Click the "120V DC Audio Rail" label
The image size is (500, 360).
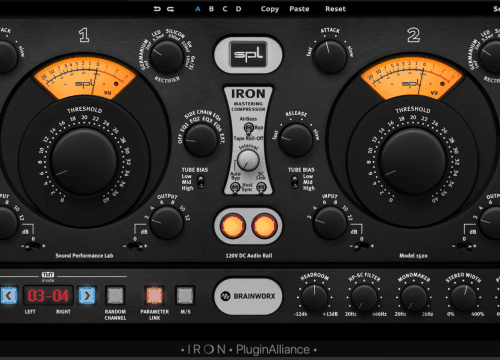click(249, 256)
